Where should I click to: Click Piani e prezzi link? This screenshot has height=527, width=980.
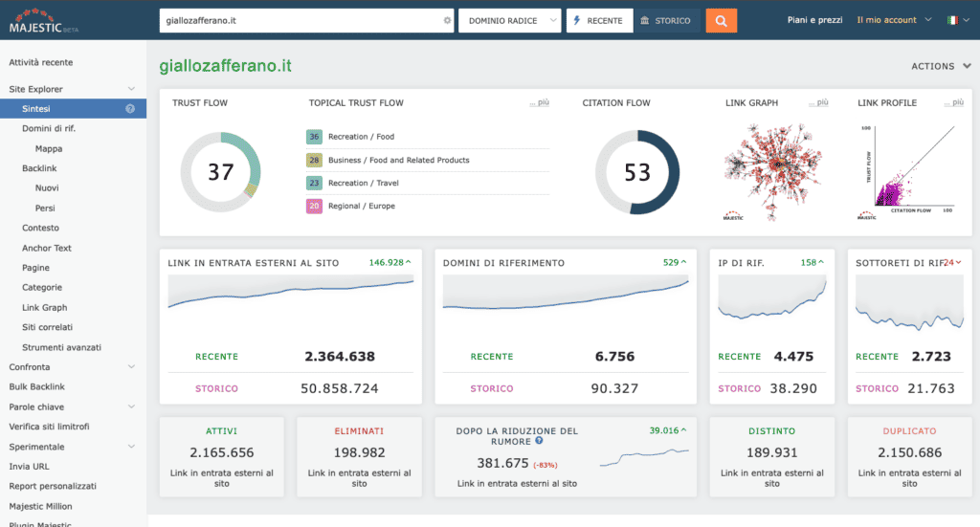click(x=815, y=20)
